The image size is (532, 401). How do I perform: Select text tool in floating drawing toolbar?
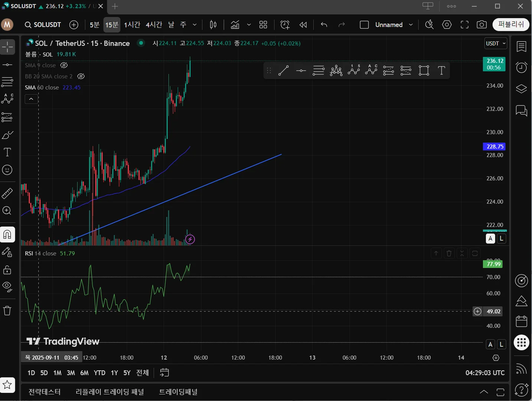[441, 71]
